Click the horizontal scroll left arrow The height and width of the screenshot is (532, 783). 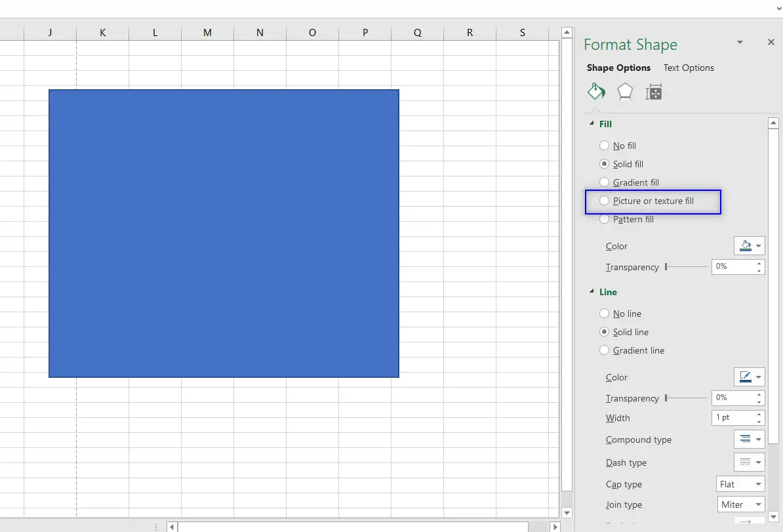click(x=172, y=527)
